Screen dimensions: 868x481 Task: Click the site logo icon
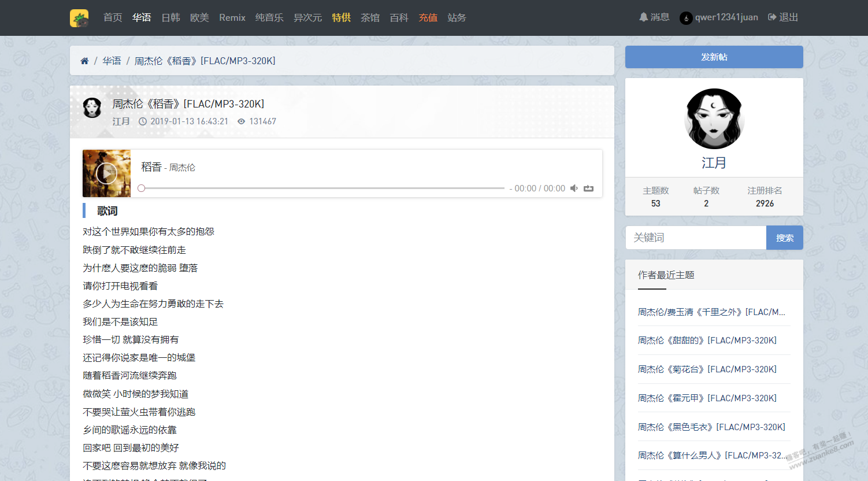[x=79, y=18]
